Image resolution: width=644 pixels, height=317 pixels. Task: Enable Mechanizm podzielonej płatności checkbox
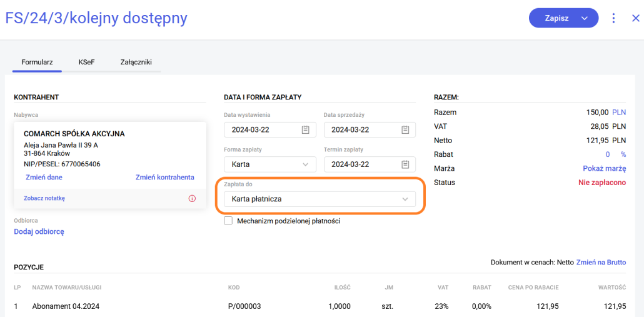click(228, 221)
